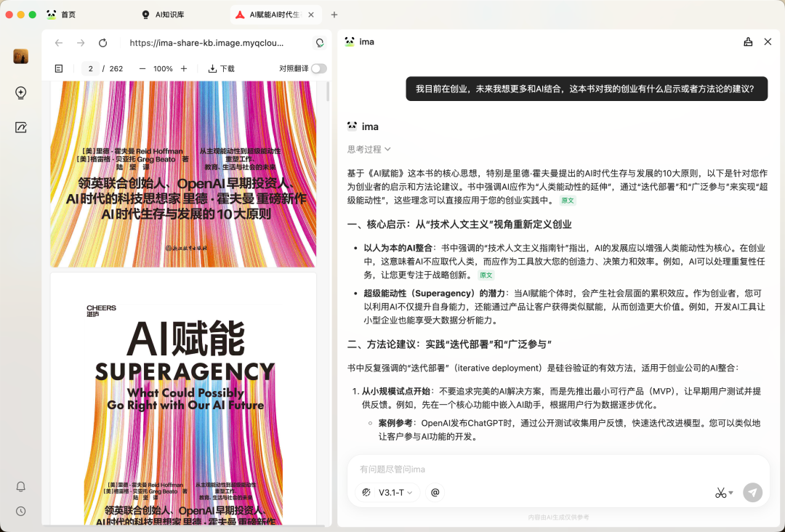The width and height of the screenshot is (785, 532).
Task: Switch to the AI知识库 tab
Action: [x=164, y=15]
